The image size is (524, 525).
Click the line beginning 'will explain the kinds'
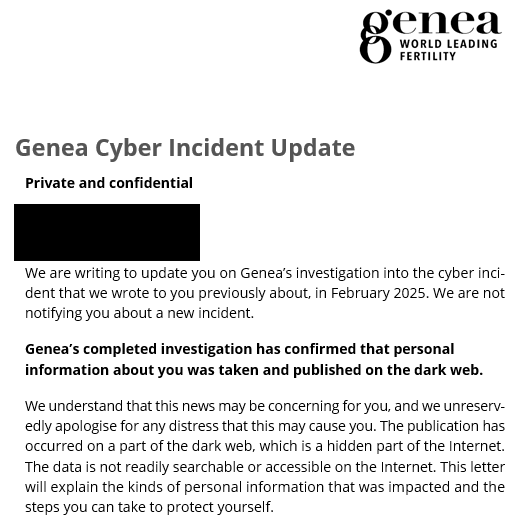pos(265,487)
